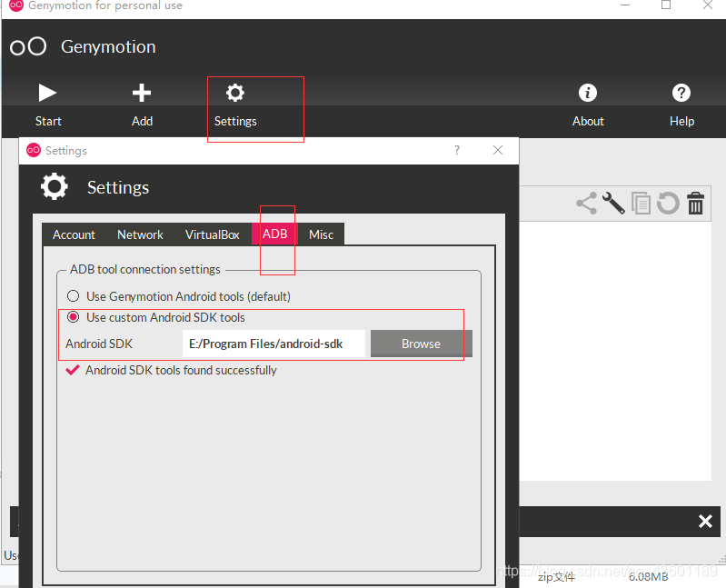Dismiss the notification bar with X
This screenshot has height=588, width=726.
[x=705, y=522]
